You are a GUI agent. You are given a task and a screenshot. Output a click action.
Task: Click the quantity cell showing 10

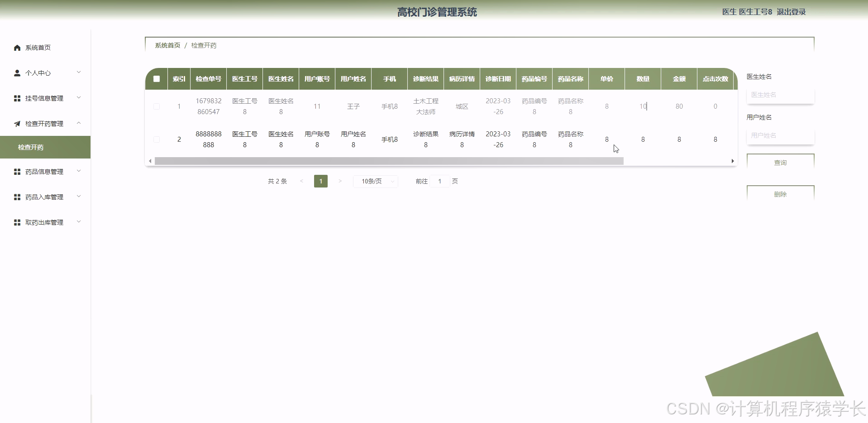[643, 106]
